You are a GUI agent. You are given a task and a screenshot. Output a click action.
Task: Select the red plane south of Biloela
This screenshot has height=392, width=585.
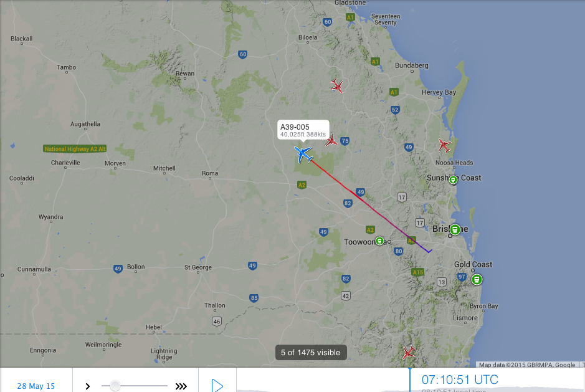coord(336,86)
